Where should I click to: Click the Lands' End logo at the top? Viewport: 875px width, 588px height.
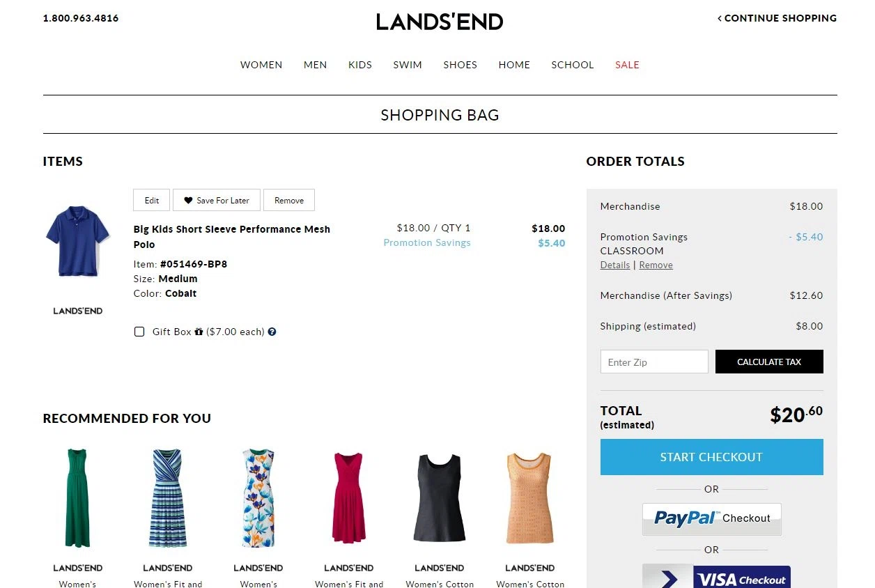[x=440, y=22]
